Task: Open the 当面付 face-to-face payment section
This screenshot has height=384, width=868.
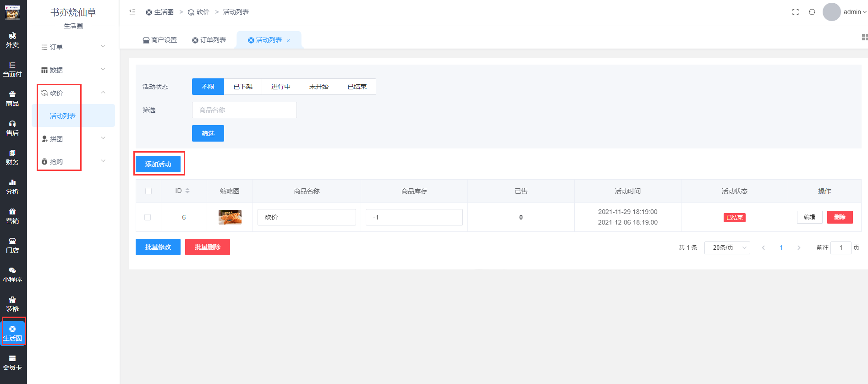Action: [x=12, y=70]
